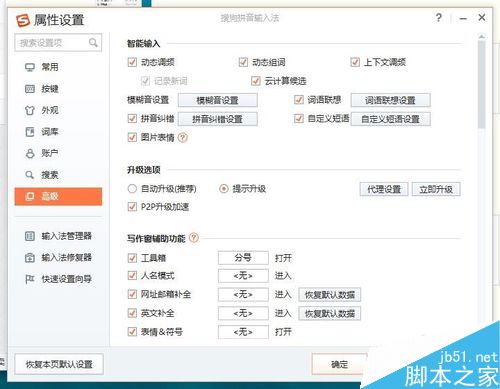The height and width of the screenshot is (389, 500).
Task: Open the 搜索 settings page
Action: pyautogui.click(x=58, y=175)
